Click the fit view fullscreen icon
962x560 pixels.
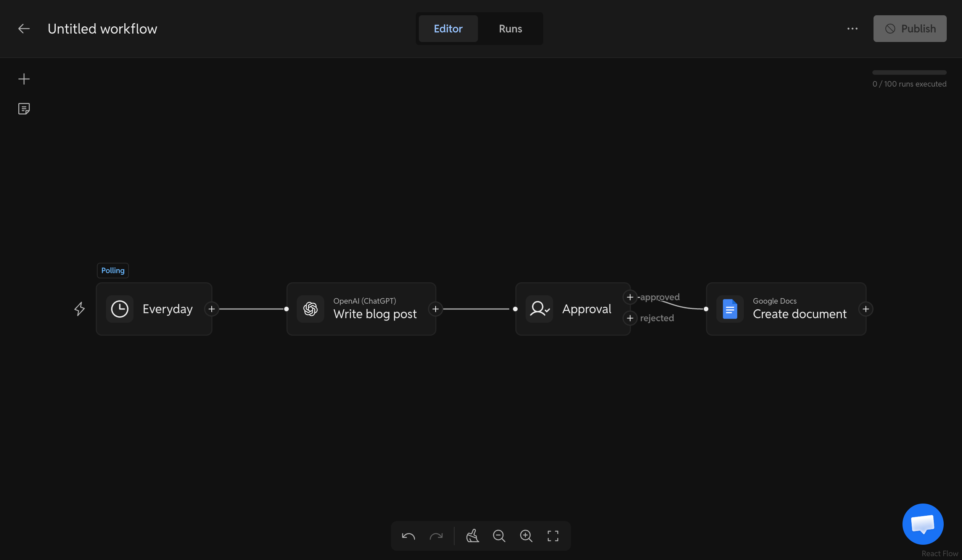553,536
